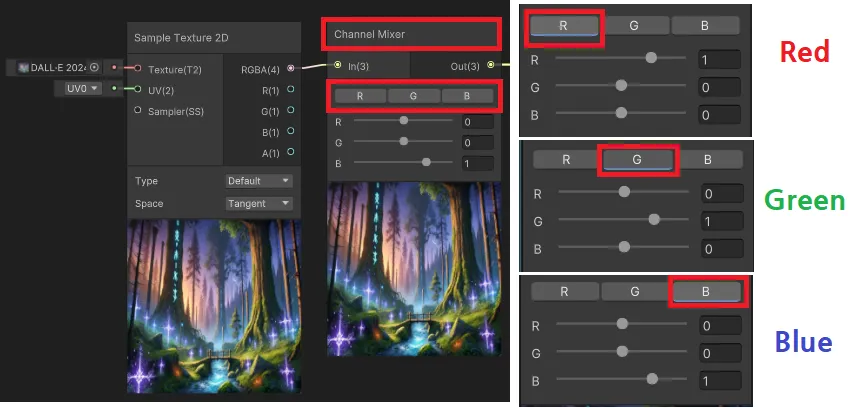Select the R channel button in Channel Mixer node
The height and width of the screenshot is (408, 856).
360,96
